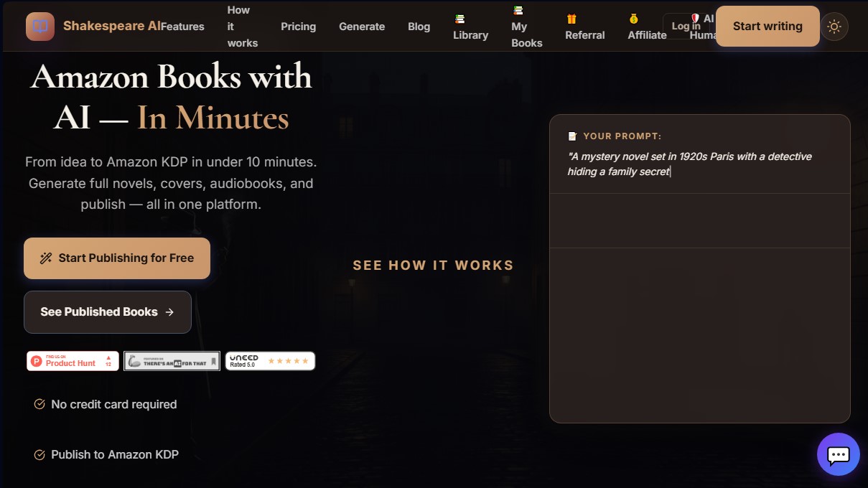The width and height of the screenshot is (868, 488).
Task: Click the 'In Minutes' headline text
Action: [x=213, y=118]
